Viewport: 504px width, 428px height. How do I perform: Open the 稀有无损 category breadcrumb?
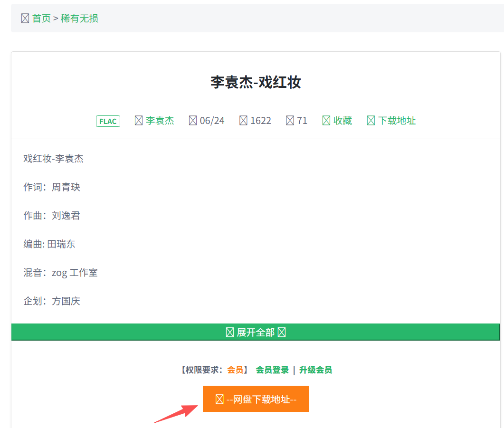(x=79, y=19)
